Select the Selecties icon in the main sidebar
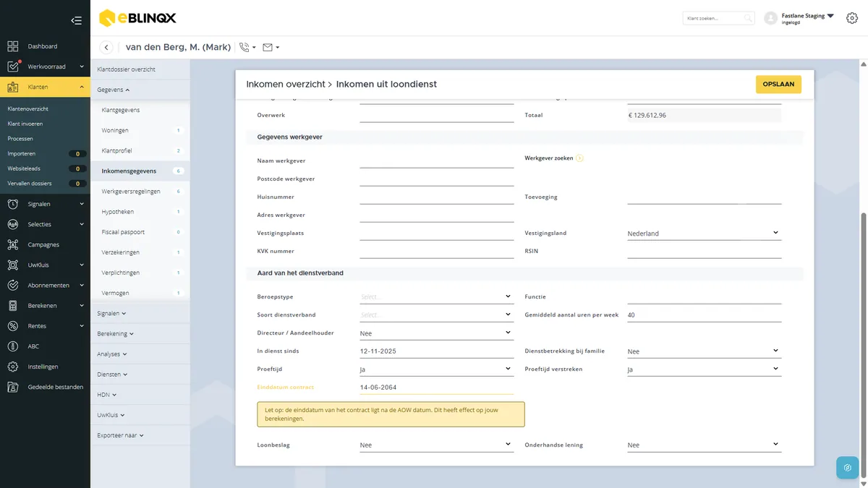 click(13, 224)
